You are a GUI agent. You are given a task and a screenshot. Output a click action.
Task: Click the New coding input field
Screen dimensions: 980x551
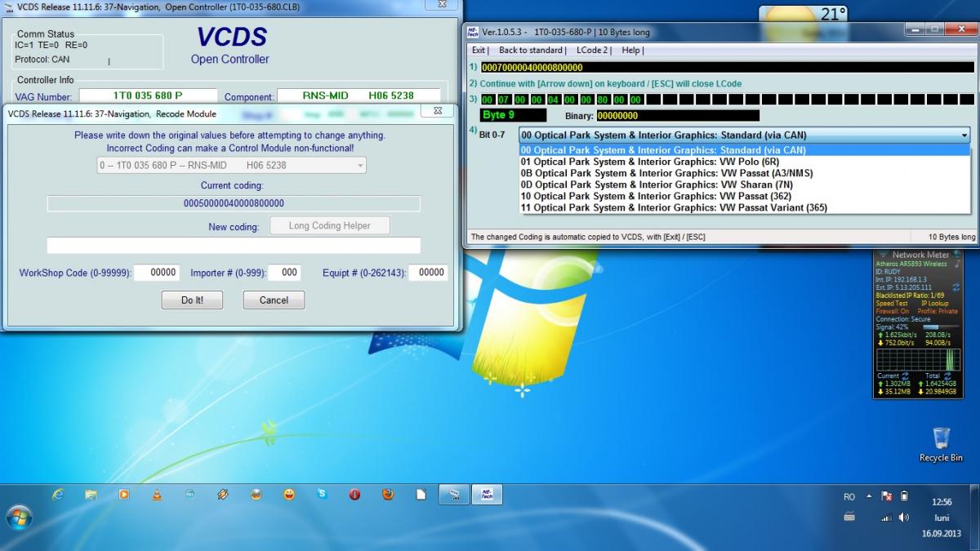234,246
